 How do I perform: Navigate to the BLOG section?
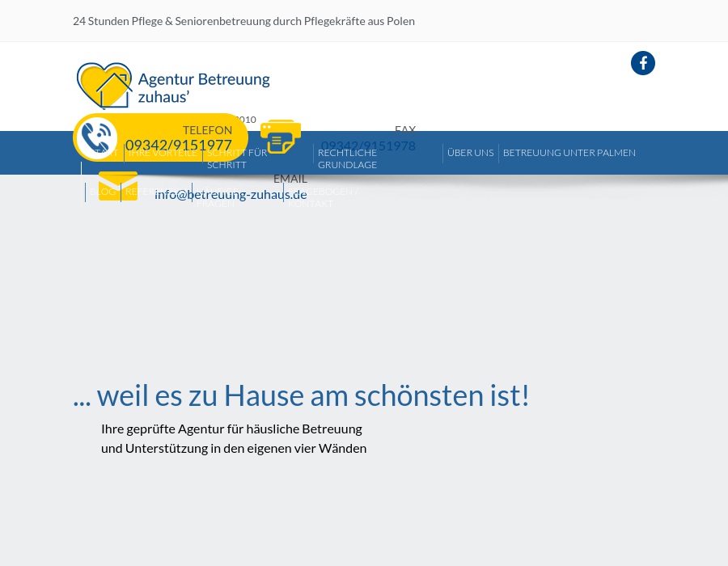click(104, 192)
